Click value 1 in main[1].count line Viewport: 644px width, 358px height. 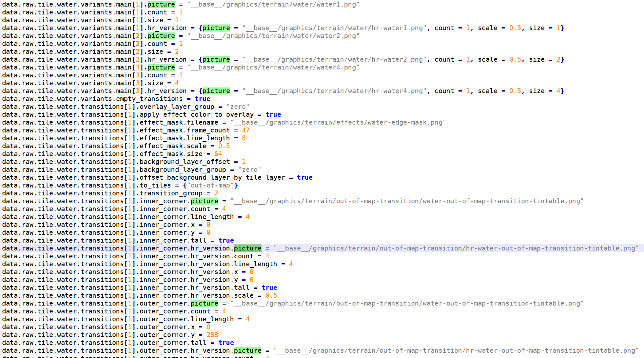pyautogui.click(x=181, y=12)
